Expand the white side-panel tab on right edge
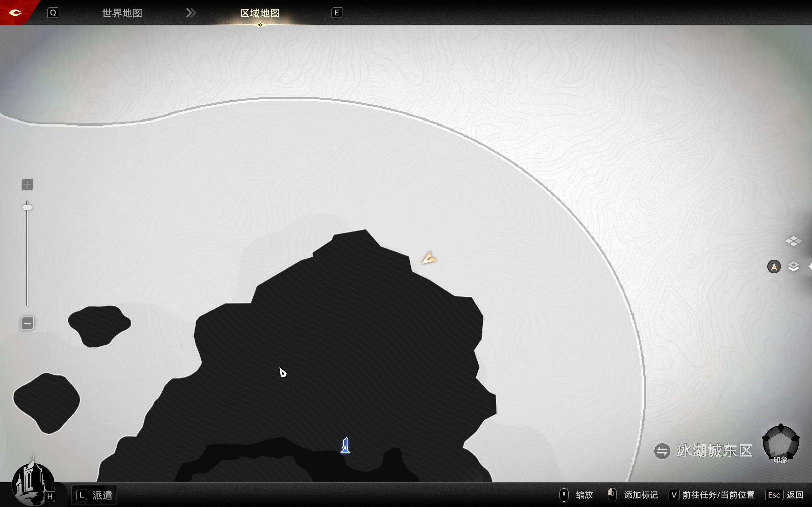 [810, 267]
